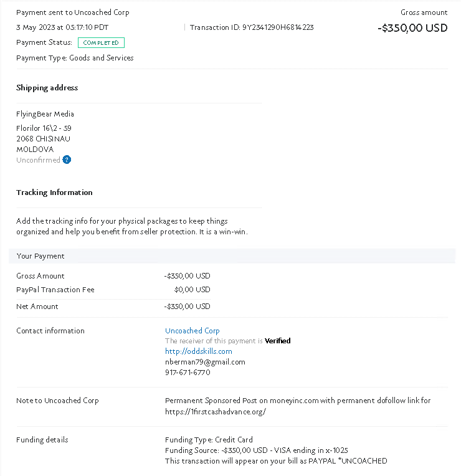Open the Uncoached Corp contact link
Viewport: 461px width, 476px height.
point(192,331)
